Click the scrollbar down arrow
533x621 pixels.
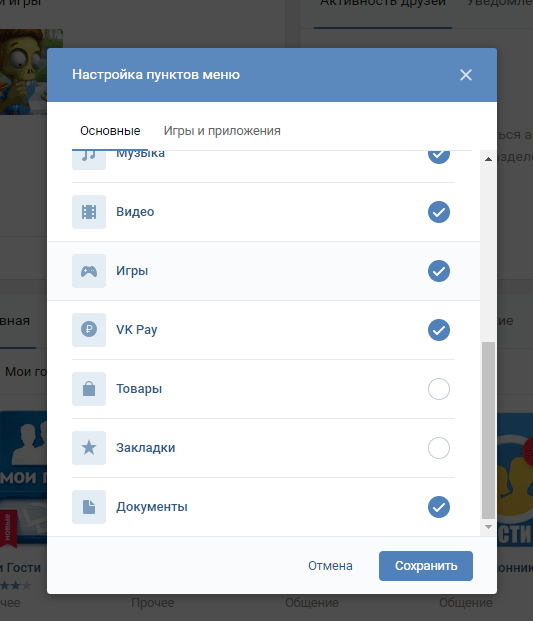pos(488,527)
